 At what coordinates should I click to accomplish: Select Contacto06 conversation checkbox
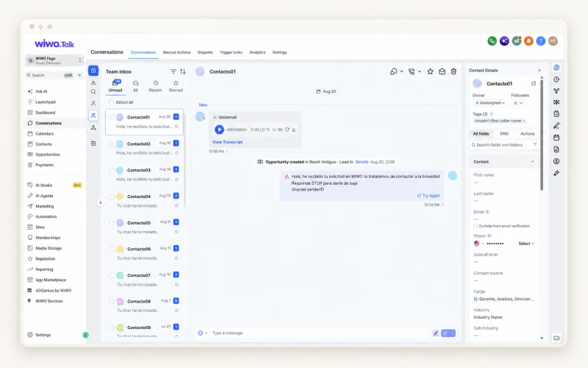[112, 249]
